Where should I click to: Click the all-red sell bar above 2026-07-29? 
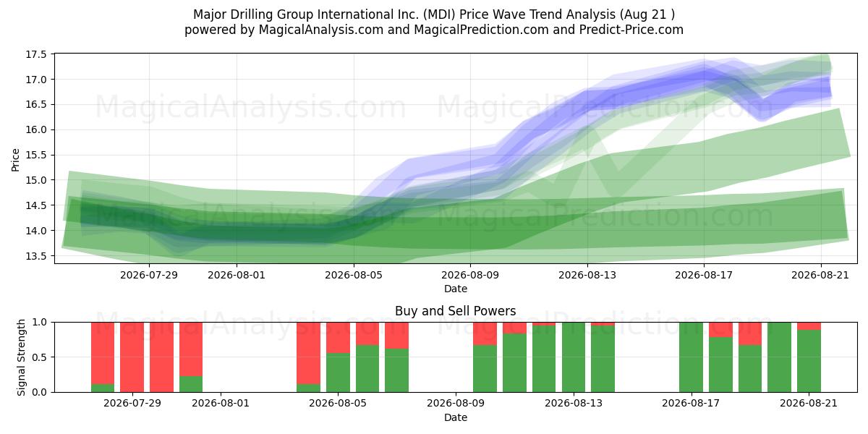[x=132, y=357]
